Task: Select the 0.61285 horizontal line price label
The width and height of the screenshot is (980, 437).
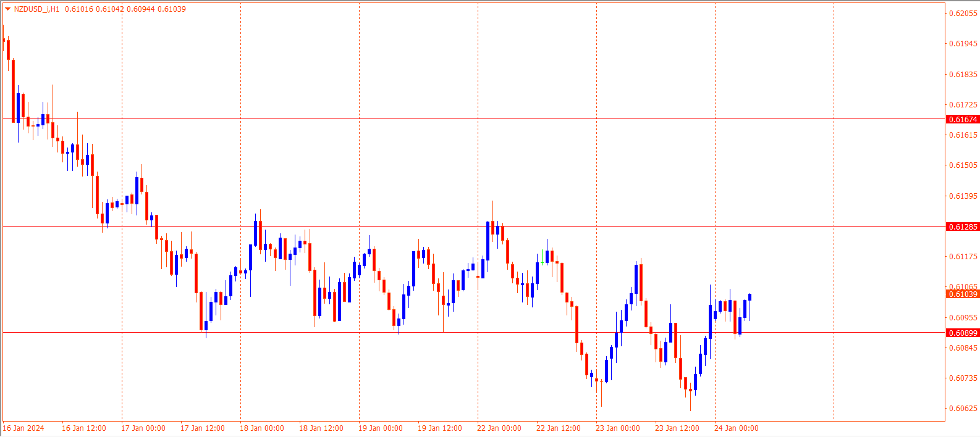Action: pyautogui.click(x=963, y=227)
